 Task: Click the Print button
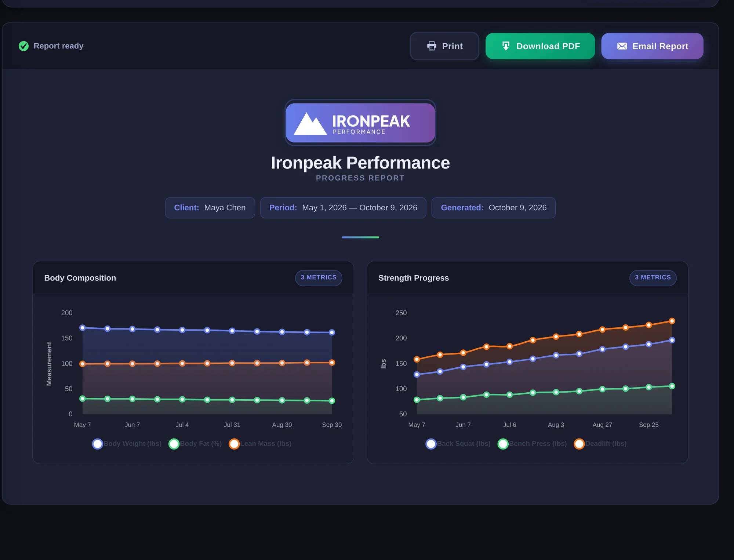click(x=444, y=46)
